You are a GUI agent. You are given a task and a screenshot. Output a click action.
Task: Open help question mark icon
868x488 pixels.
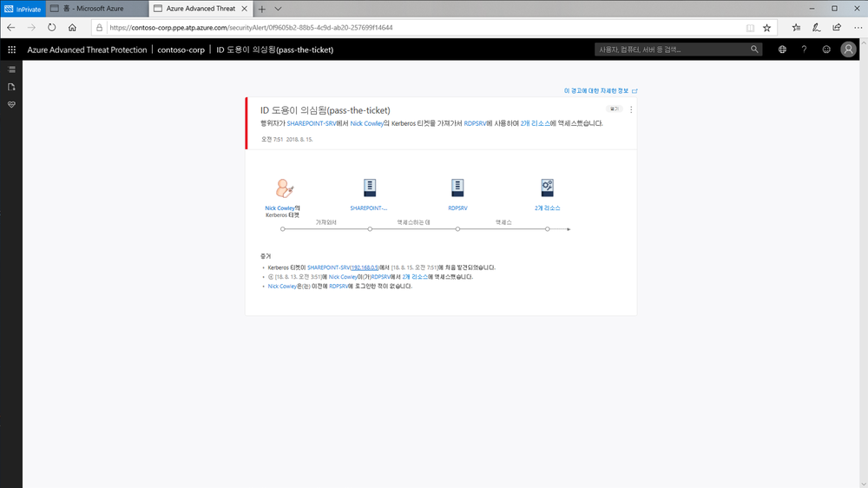coord(804,49)
